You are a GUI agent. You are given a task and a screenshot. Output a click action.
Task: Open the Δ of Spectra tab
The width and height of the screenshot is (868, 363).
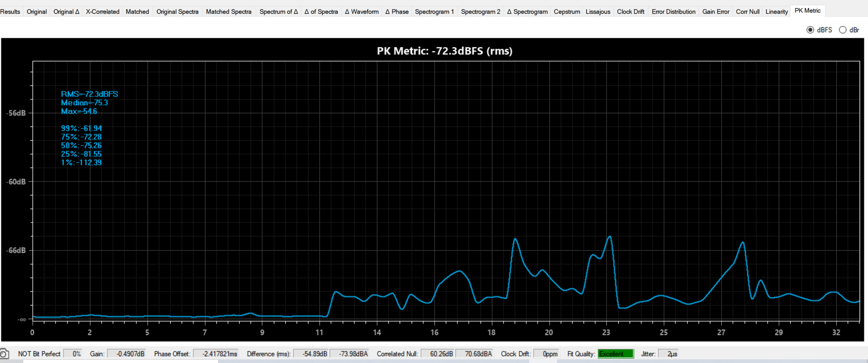pyautogui.click(x=322, y=11)
